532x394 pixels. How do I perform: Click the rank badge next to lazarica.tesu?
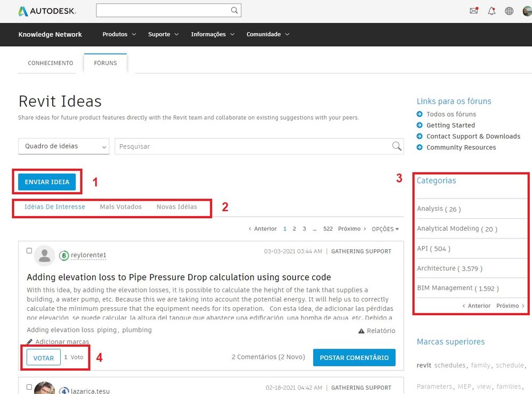64,391
